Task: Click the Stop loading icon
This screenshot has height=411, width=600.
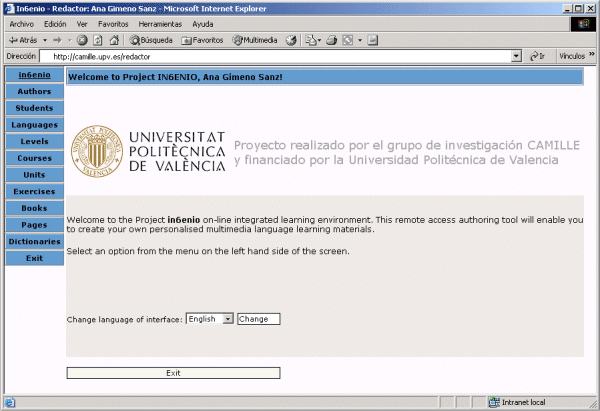Action: coord(82,40)
